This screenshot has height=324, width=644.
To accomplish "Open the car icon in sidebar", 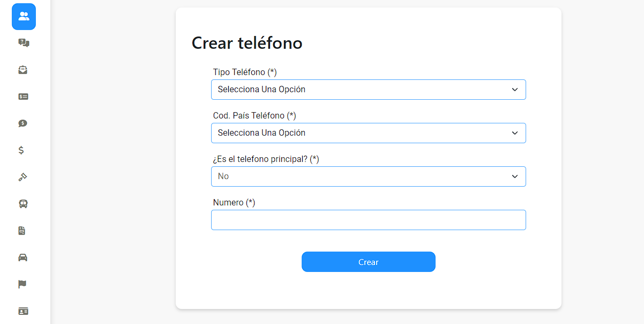I will pos(23,257).
